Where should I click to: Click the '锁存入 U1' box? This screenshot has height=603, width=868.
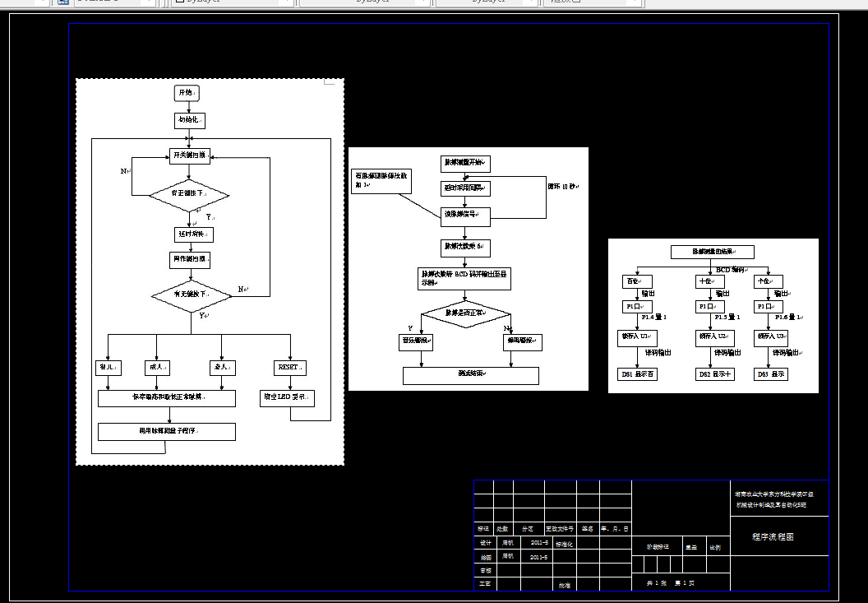pyautogui.click(x=637, y=338)
